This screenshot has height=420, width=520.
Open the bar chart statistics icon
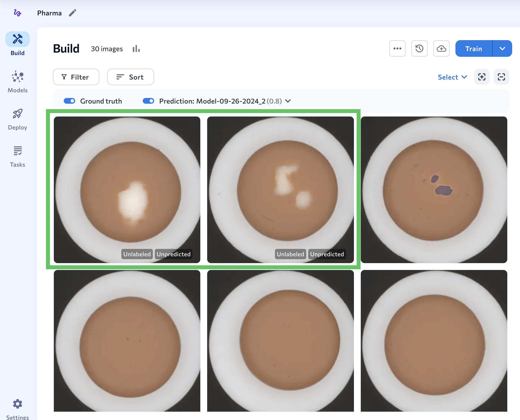coord(136,49)
